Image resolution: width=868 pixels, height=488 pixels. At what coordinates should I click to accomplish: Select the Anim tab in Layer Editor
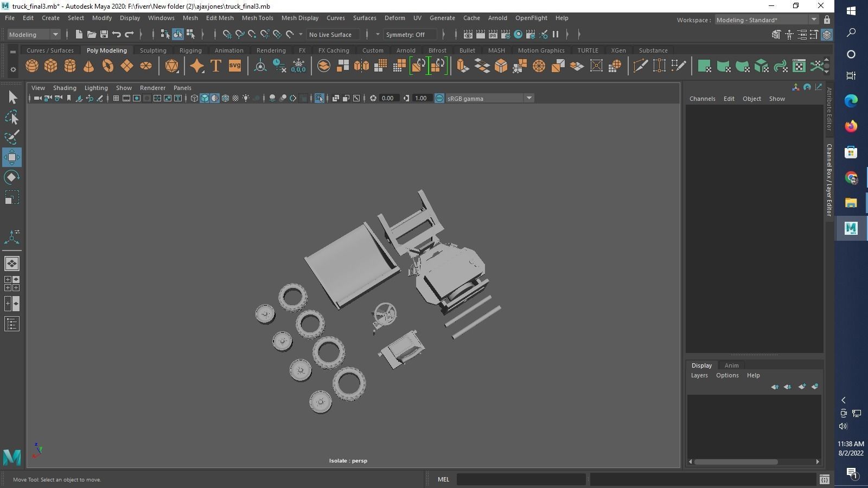731,365
